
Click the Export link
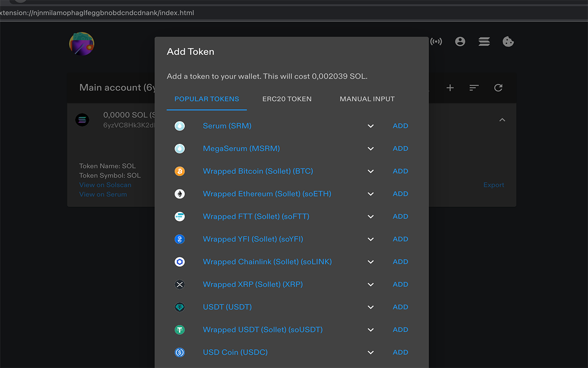(x=494, y=185)
